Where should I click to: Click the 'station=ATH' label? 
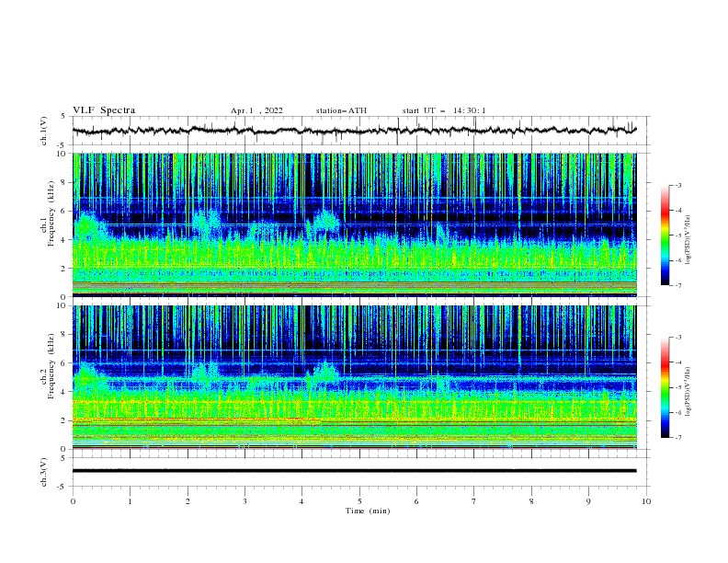341,110
